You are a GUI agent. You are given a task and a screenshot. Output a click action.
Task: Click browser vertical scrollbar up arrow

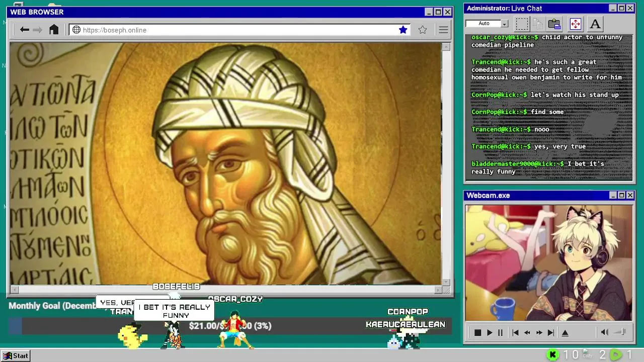tap(446, 47)
